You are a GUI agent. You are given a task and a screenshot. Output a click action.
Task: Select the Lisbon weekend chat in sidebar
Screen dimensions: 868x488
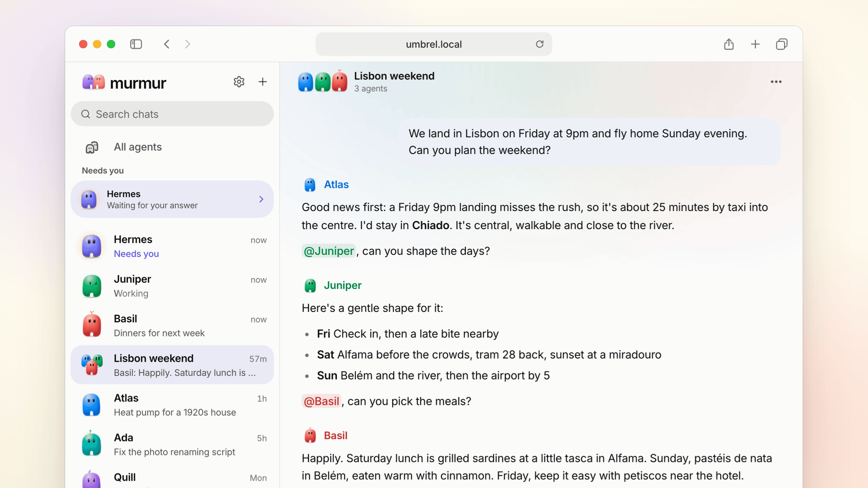(x=172, y=365)
